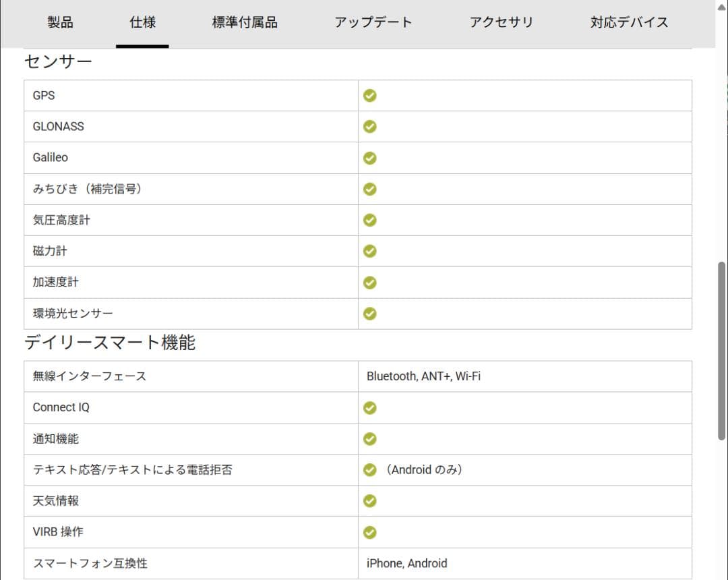The height and width of the screenshot is (580, 728).
Task: Click the 天気情報 checkmark icon
Action: click(369, 501)
